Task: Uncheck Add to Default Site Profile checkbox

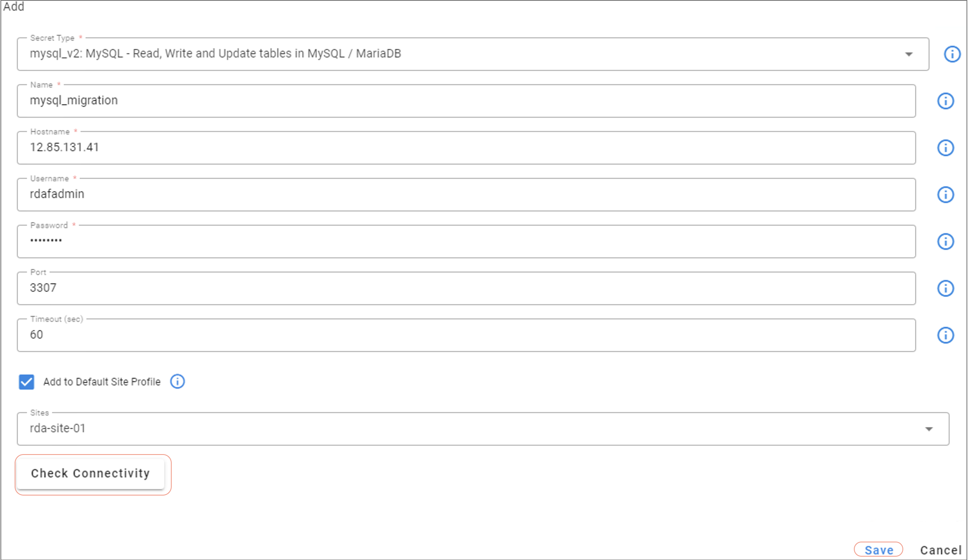Action: pos(26,382)
